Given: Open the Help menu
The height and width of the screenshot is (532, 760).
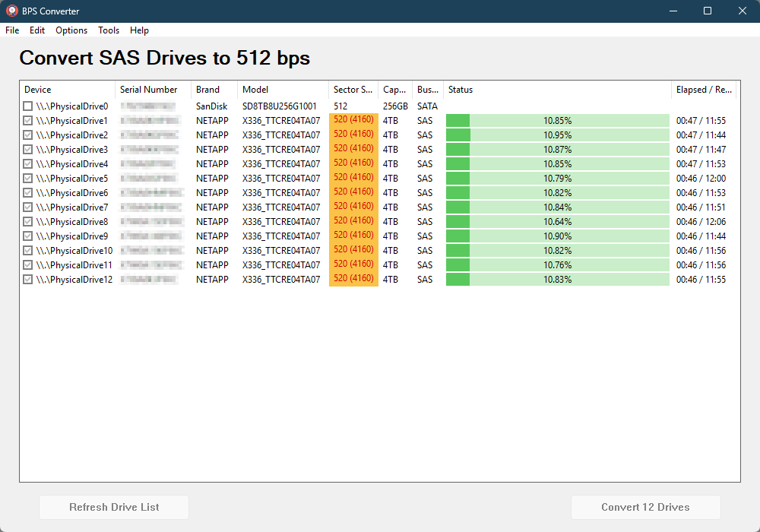Looking at the screenshot, I should 139,30.
